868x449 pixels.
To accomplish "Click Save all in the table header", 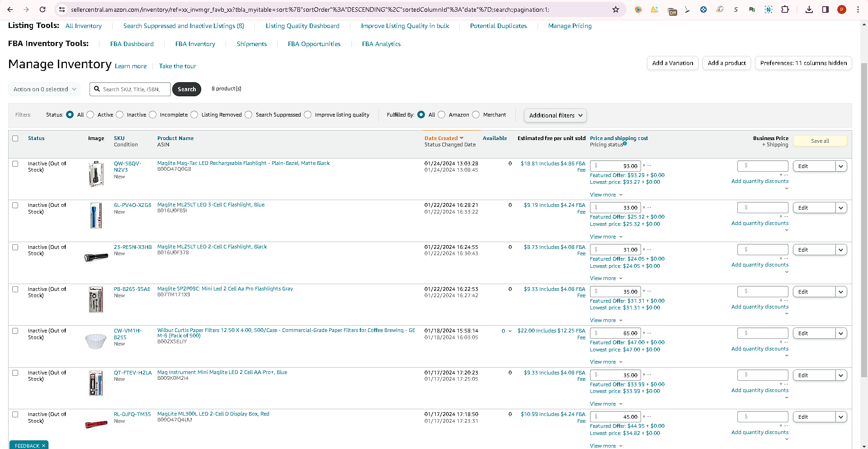I will tap(820, 141).
